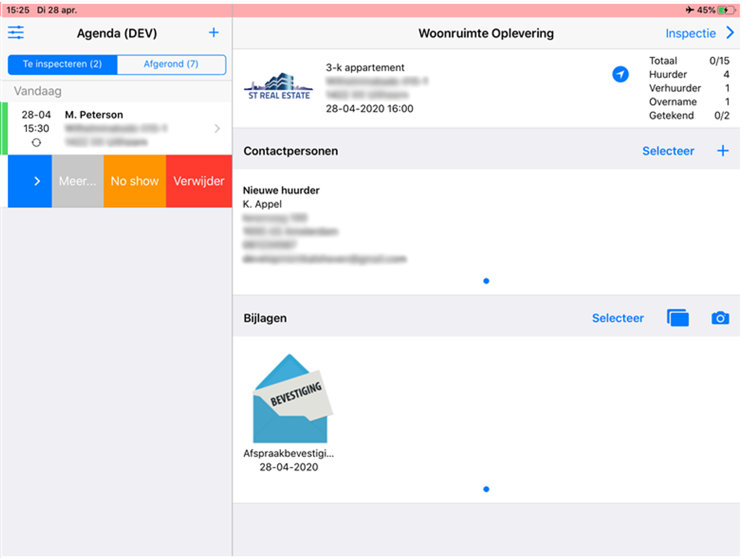Switch to 'Afgerond (7)' tab
The height and width of the screenshot is (560, 743).
(x=171, y=65)
